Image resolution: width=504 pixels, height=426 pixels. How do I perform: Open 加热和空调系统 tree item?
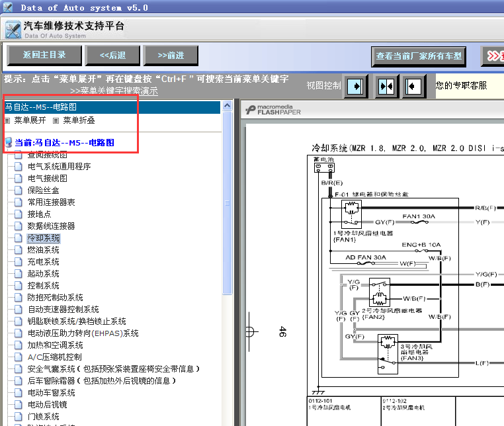coord(55,345)
